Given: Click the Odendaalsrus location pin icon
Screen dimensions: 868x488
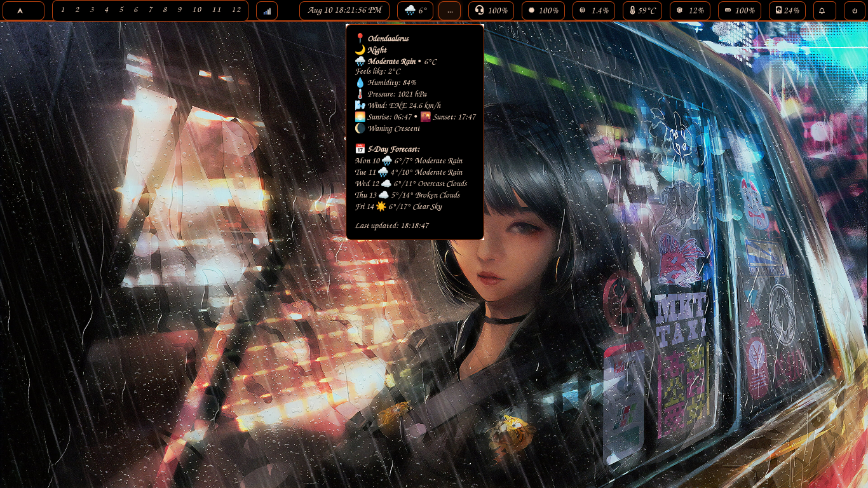Looking at the screenshot, I should (x=360, y=39).
